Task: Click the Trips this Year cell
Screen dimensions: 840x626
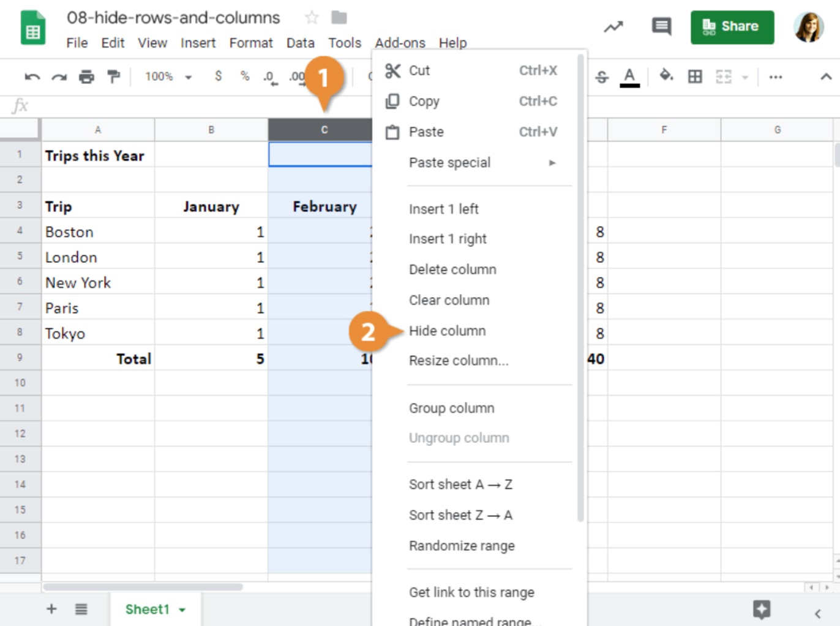Action: click(x=98, y=155)
